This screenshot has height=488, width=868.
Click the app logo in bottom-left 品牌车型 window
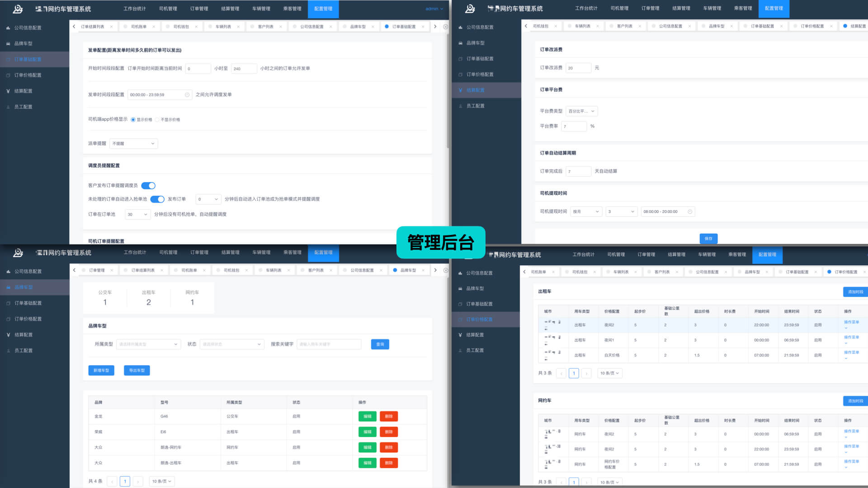18,253
